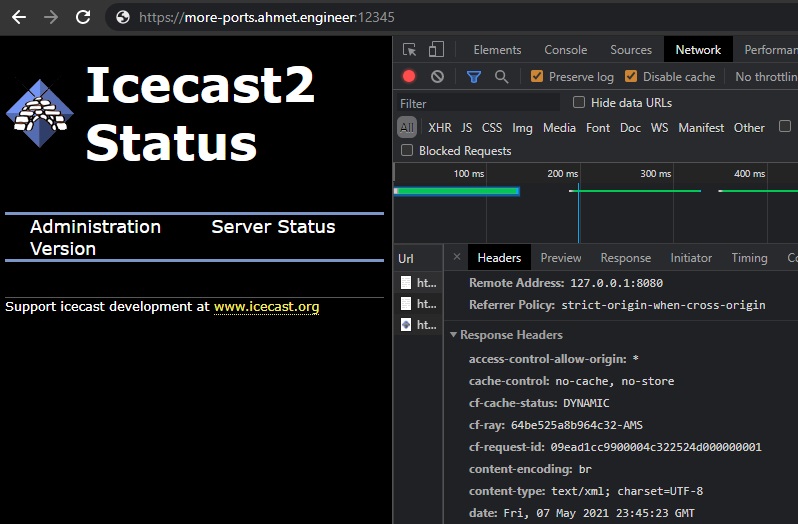The image size is (798, 524).
Task: Stop recording network log red button
Action: click(409, 76)
